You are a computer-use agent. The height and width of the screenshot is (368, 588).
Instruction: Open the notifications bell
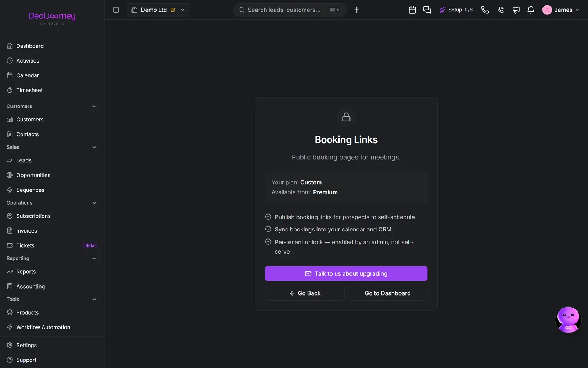tap(531, 10)
